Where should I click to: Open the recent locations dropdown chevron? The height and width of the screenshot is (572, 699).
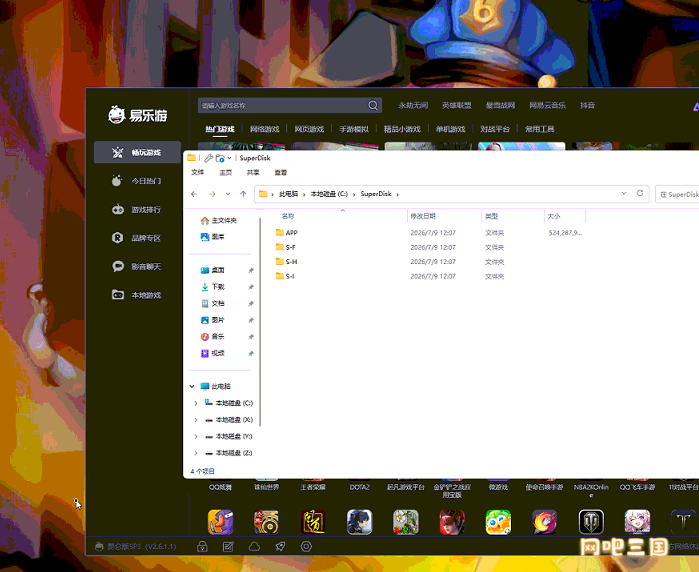[228, 194]
